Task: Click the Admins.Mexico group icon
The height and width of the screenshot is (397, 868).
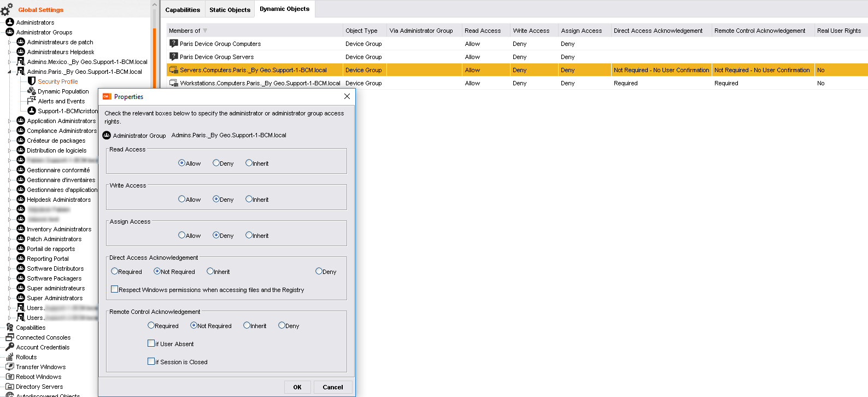Action: 21,62
